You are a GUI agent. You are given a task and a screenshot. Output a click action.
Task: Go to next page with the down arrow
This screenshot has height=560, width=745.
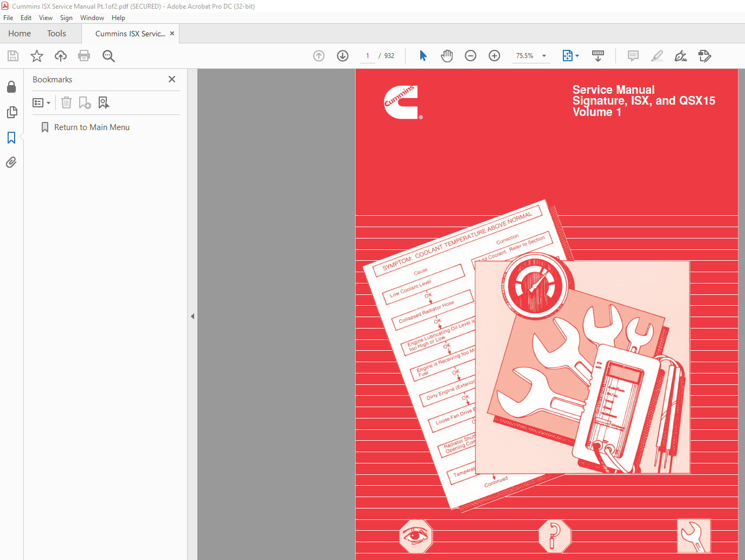(x=343, y=56)
